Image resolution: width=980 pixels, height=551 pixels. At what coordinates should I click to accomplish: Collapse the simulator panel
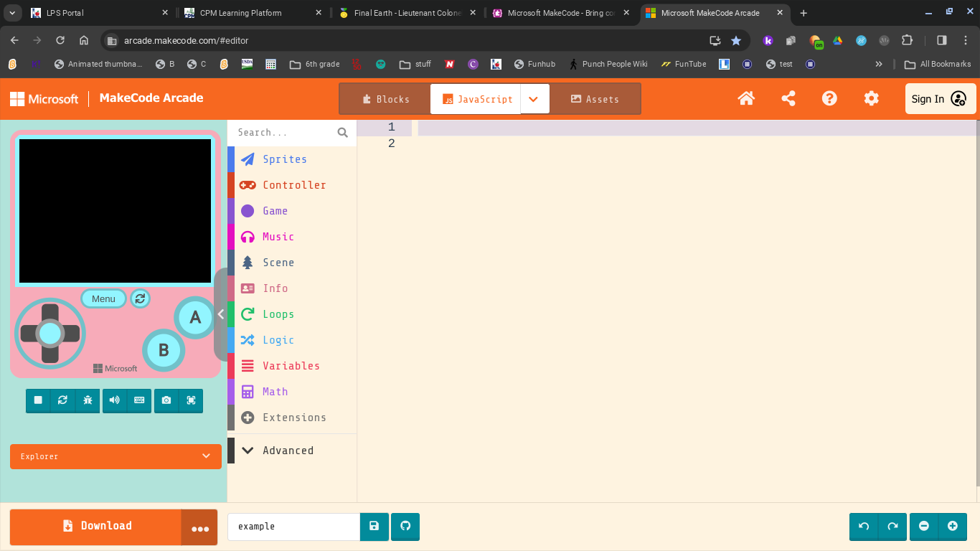point(221,314)
